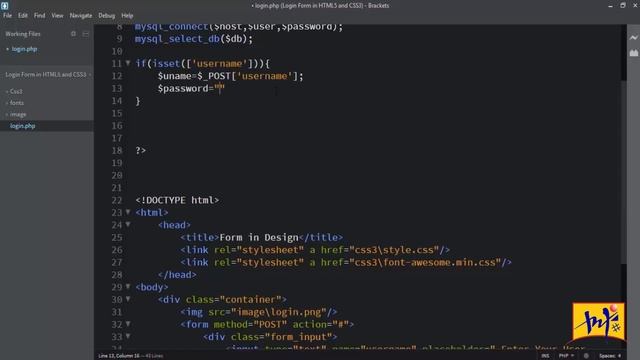Screen dimensions: 640x360
Task: Click the Line 13, Column cursor position indicator
Action: (x=118, y=356)
